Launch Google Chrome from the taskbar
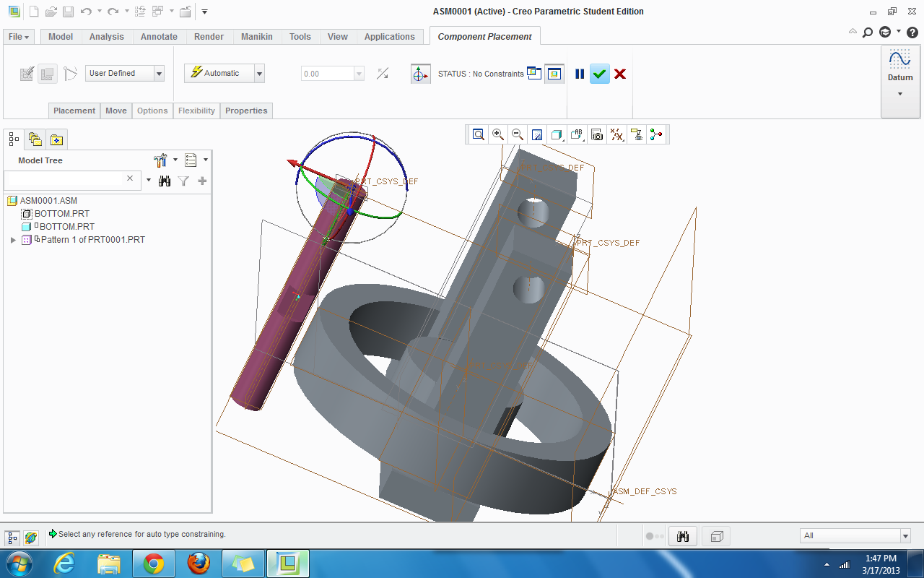924x578 pixels. pos(153,564)
